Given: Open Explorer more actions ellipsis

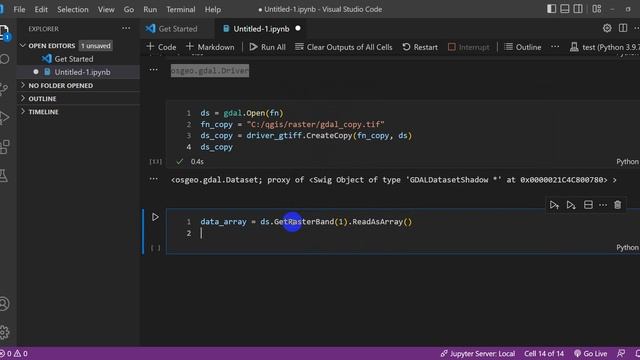Looking at the screenshot, I should (x=126, y=28).
